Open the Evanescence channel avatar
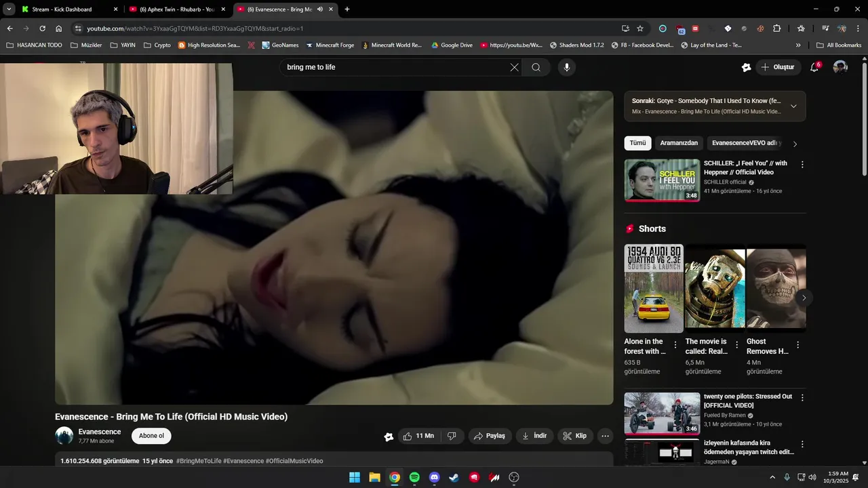The image size is (868, 488). click(x=64, y=436)
